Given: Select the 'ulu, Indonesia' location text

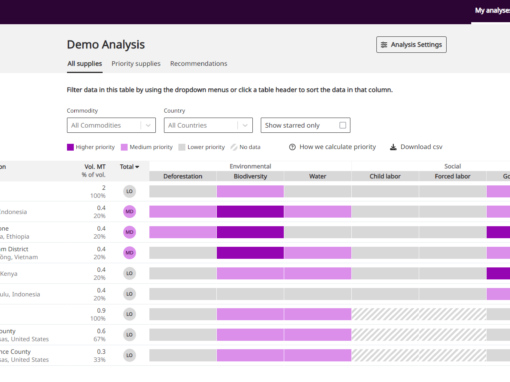Looking at the screenshot, I should click(20, 294).
